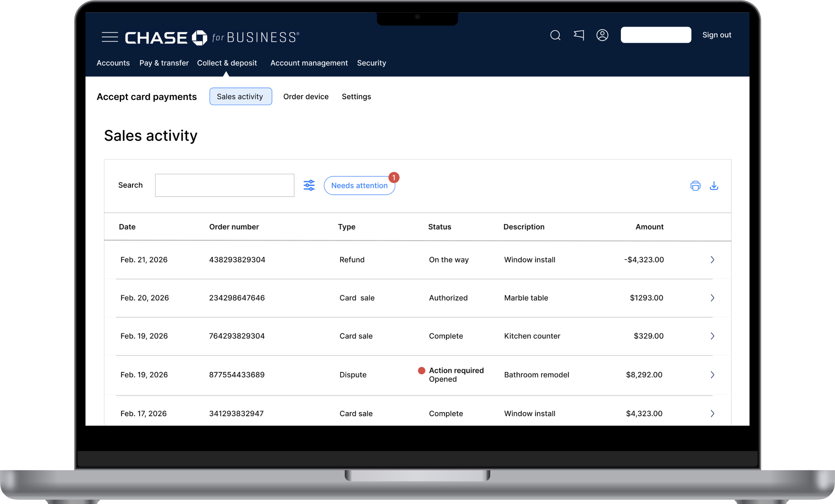Click order number 438293829304
Screen dimensions: 835x504
pos(237,260)
